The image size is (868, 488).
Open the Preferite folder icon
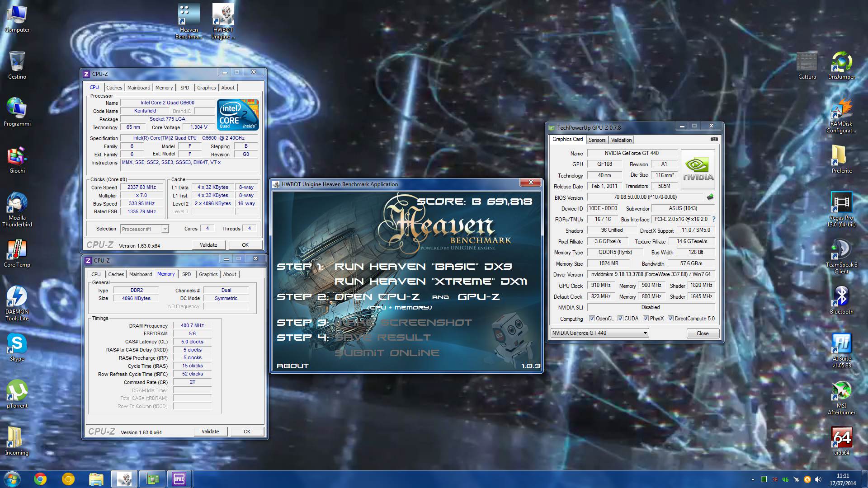tap(841, 159)
